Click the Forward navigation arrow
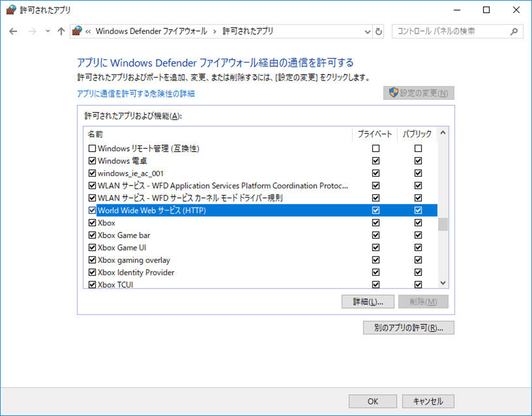This screenshot has width=532, height=416. 33,31
